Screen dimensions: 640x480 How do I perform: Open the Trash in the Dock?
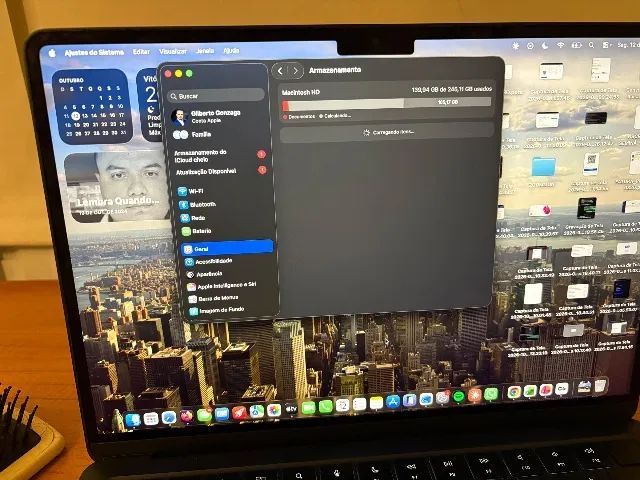[600, 386]
